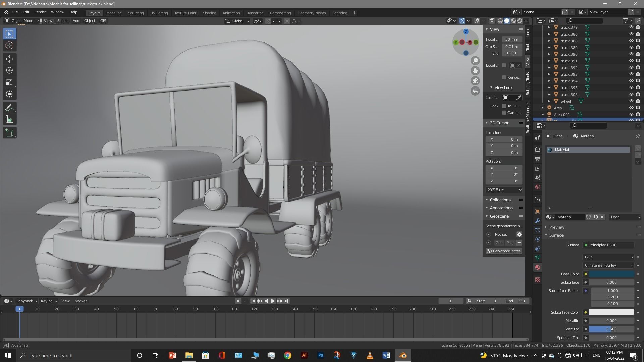Click the viewport pan hand icon
This screenshot has width=644, height=362.
[475, 71]
